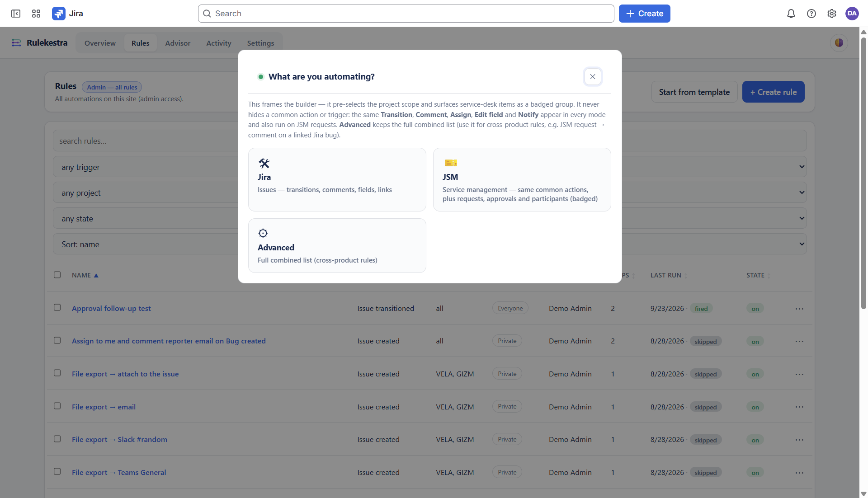Switch to the Advisor tab
Viewport: 868px width, 498px height.
tap(178, 43)
